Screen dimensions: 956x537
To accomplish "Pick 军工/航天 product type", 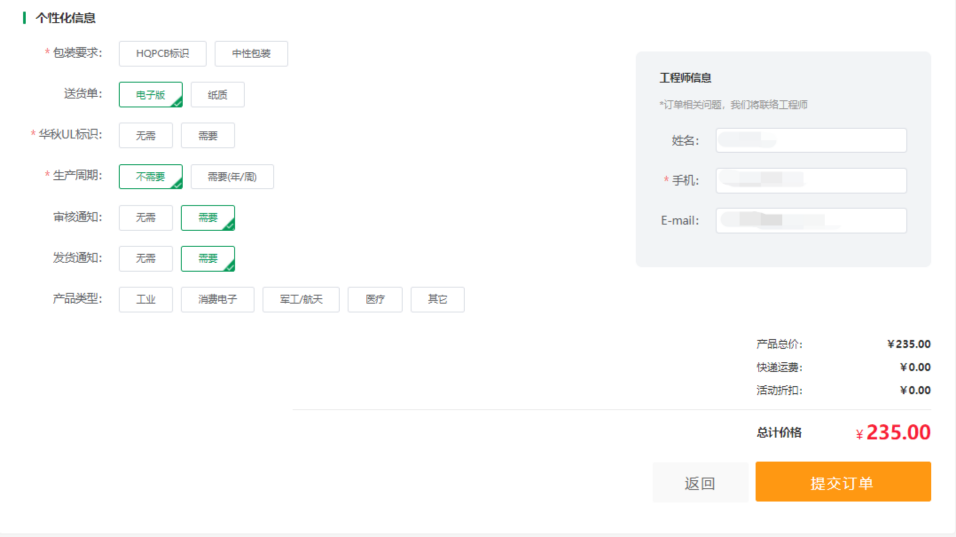I will coord(301,300).
